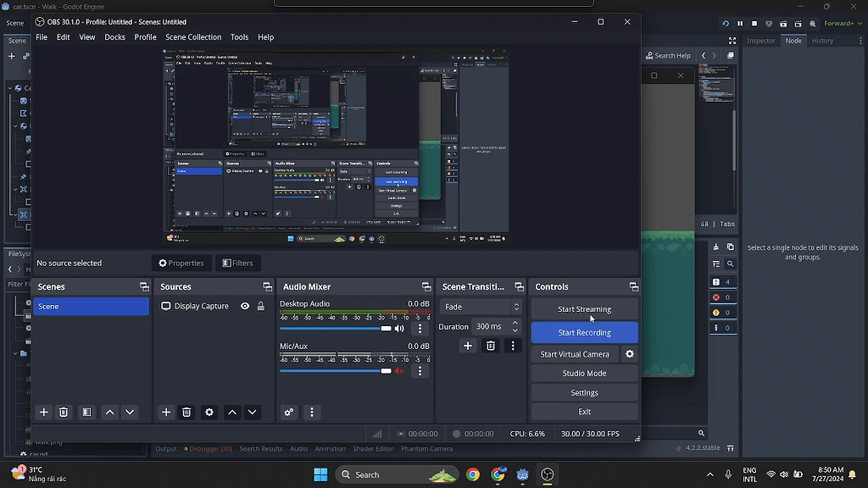This screenshot has width=868, height=488.
Task: Add a new scene with the plus icon
Action: pyautogui.click(x=44, y=413)
